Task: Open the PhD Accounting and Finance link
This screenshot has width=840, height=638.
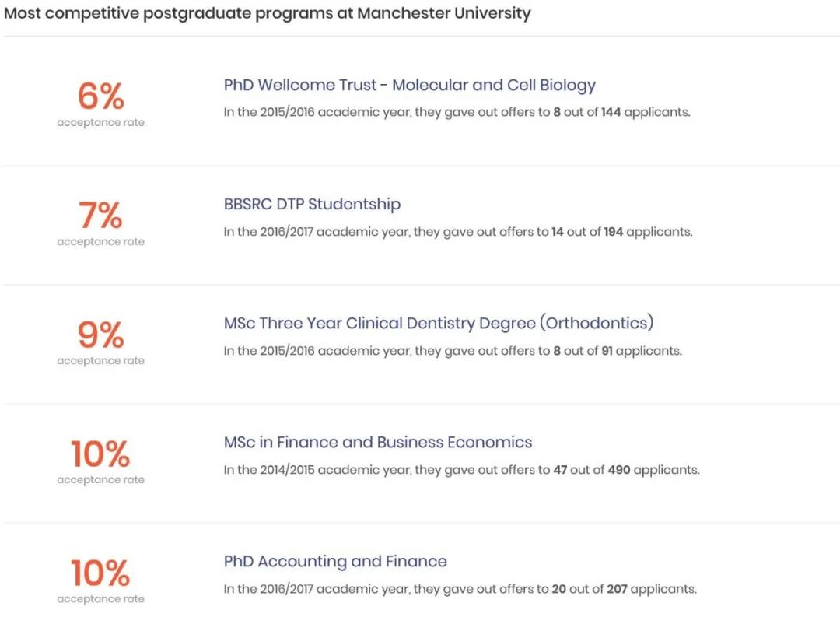Action: click(334, 561)
